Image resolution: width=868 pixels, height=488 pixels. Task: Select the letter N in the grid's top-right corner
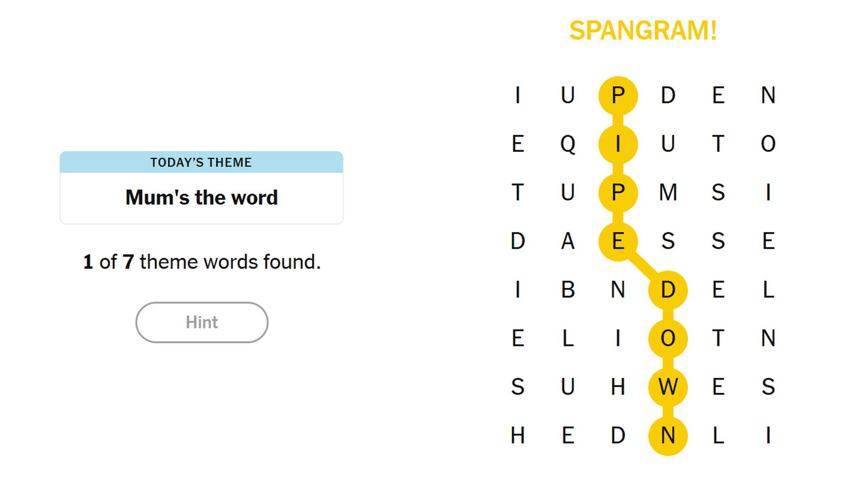(768, 95)
